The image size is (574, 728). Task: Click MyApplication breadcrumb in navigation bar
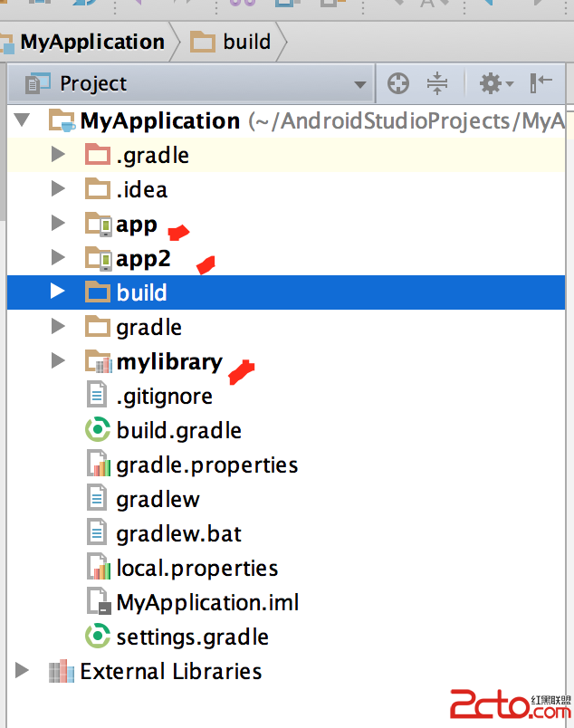[91, 42]
